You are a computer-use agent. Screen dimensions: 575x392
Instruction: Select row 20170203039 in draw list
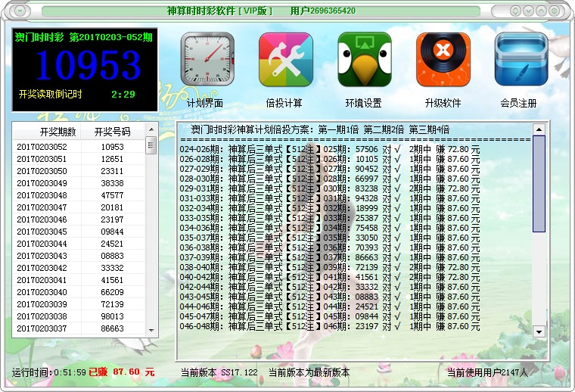(79, 304)
